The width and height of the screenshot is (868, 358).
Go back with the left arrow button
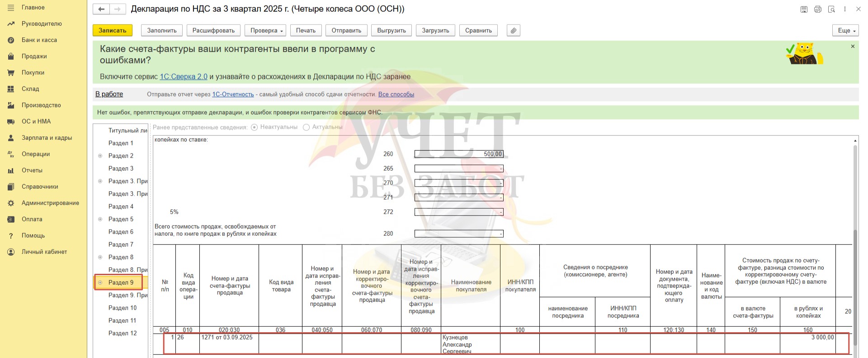click(x=101, y=9)
